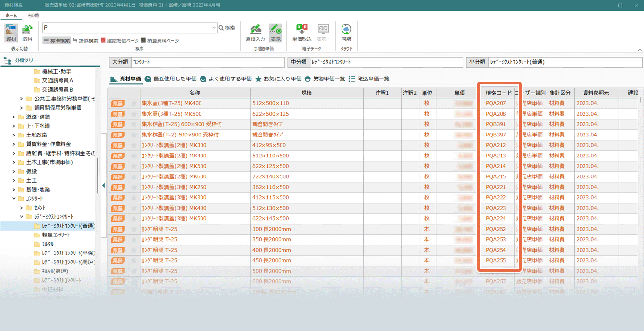Show よく使用する単価 frequently used tab
The height and width of the screenshot is (331, 644).
point(225,79)
